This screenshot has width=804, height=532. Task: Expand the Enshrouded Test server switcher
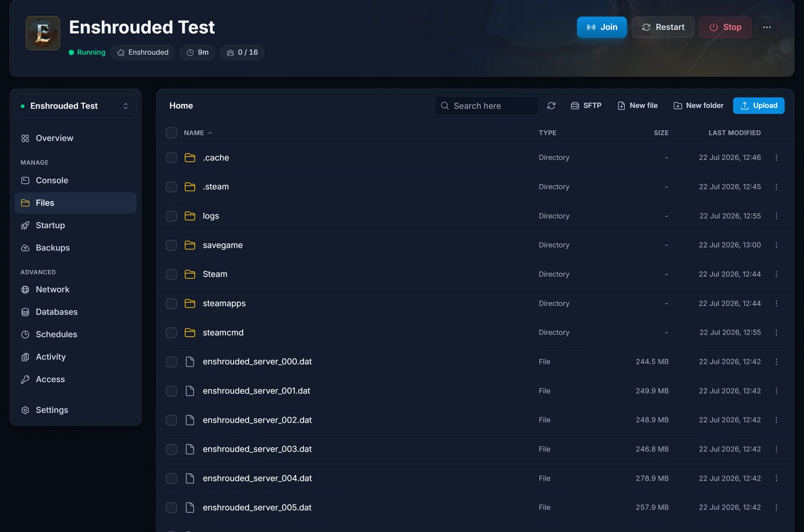pyautogui.click(x=75, y=106)
